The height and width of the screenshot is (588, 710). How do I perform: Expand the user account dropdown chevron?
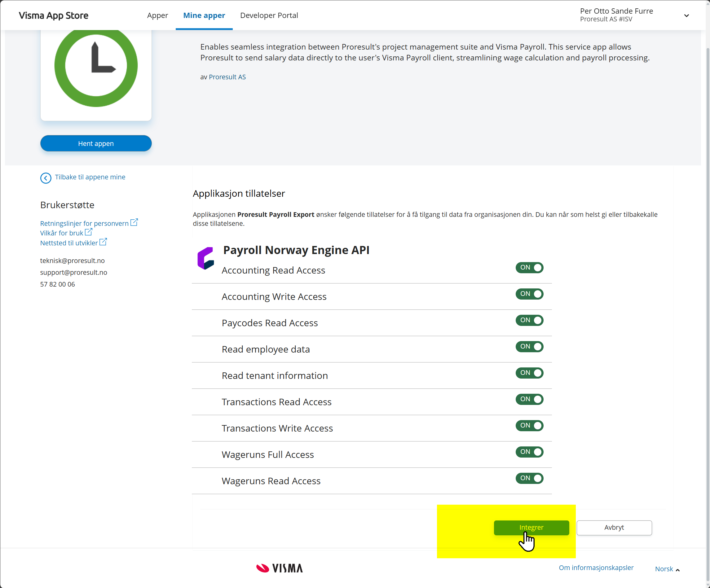coord(686,15)
